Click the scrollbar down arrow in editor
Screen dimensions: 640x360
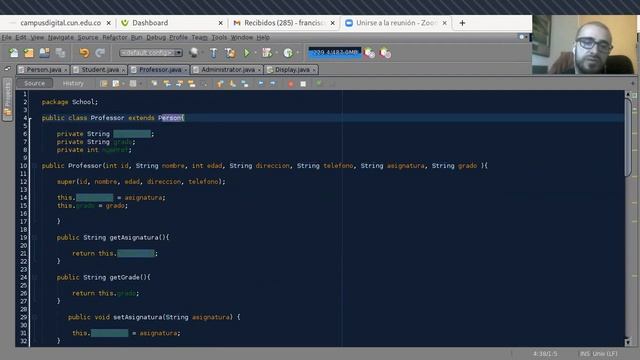click(628, 342)
